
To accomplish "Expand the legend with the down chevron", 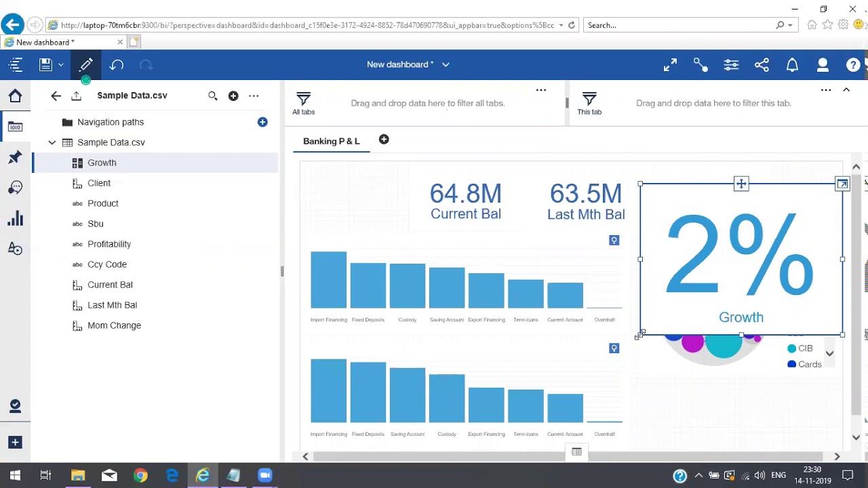I will point(829,354).
